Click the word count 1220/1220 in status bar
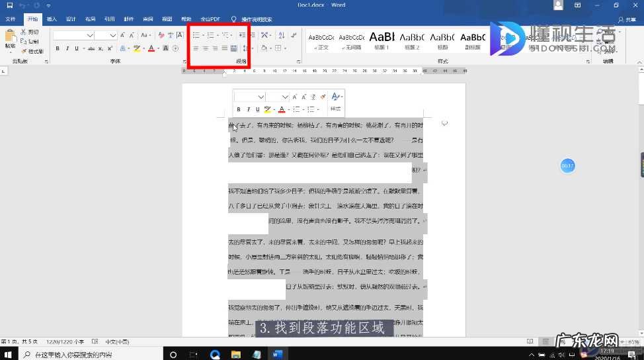Viewport: 644px width, 360px height. 65,342
